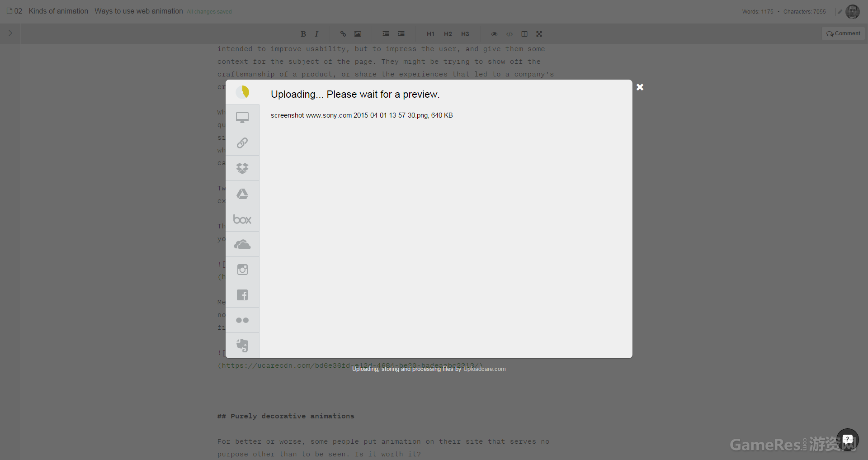Choose Flickr as upload source
Screen dimensions: 868x460
coord(242,320)
